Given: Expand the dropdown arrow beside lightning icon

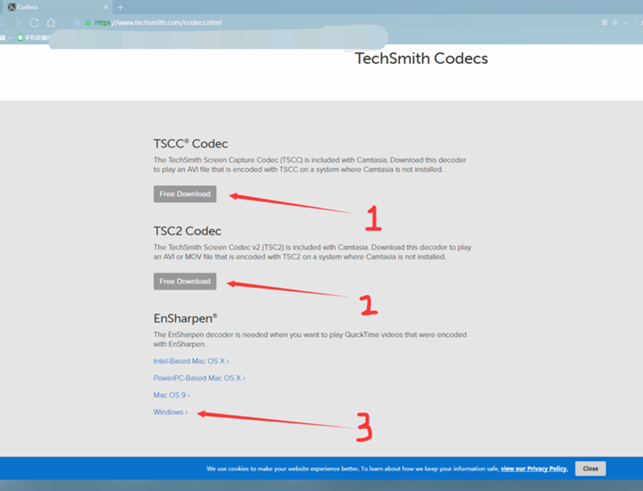Looking at the screenshot, I should point(625,23).
